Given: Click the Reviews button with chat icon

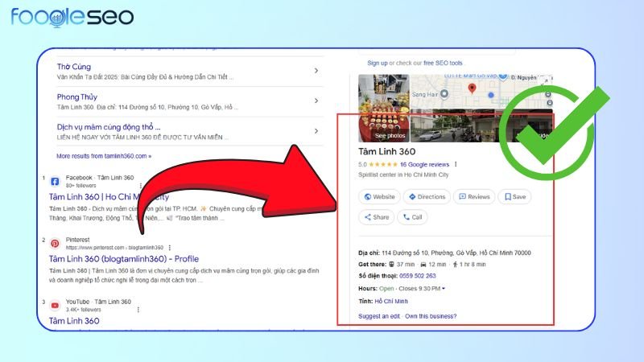Looking at the screenshot, I should point(473,196).
